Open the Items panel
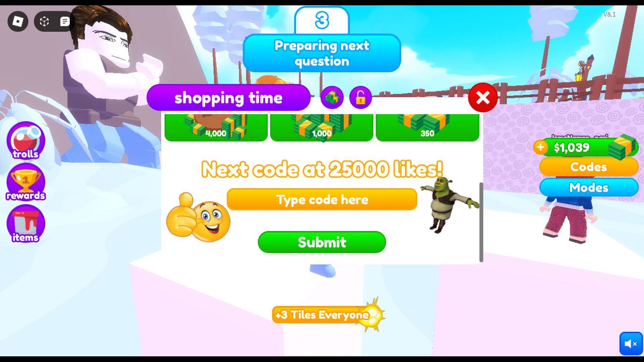Viewport: 644px width, 362px height. coord(25,226)
